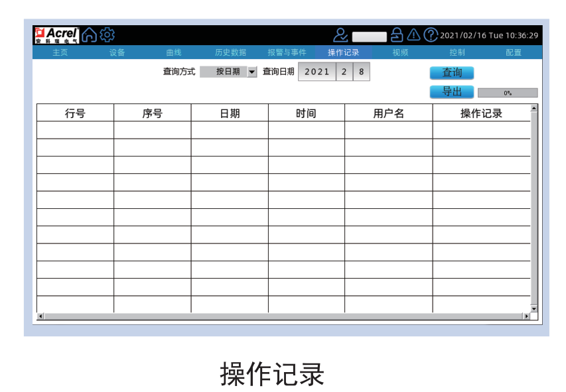
Task: Click the Acrel logo
Action: point(56,35)
